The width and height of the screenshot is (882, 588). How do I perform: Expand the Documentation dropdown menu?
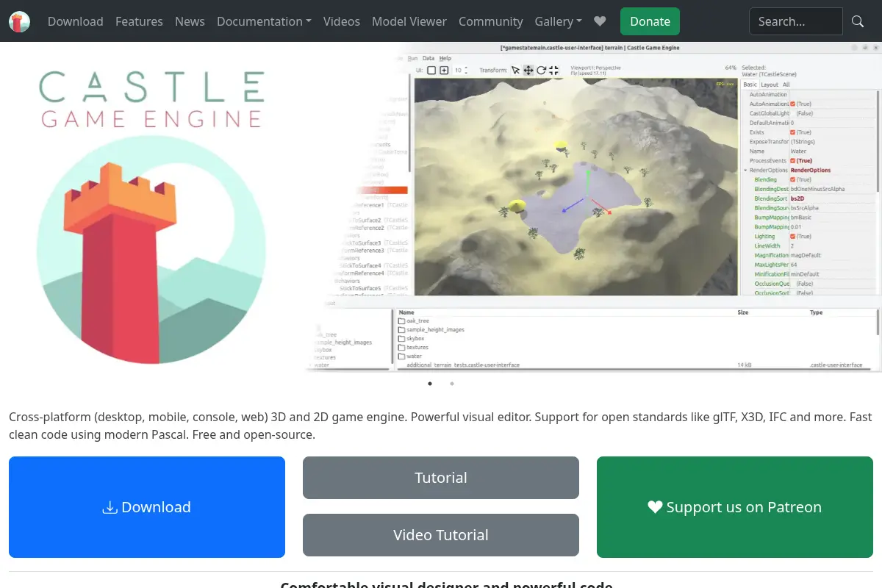click(264, 21)
